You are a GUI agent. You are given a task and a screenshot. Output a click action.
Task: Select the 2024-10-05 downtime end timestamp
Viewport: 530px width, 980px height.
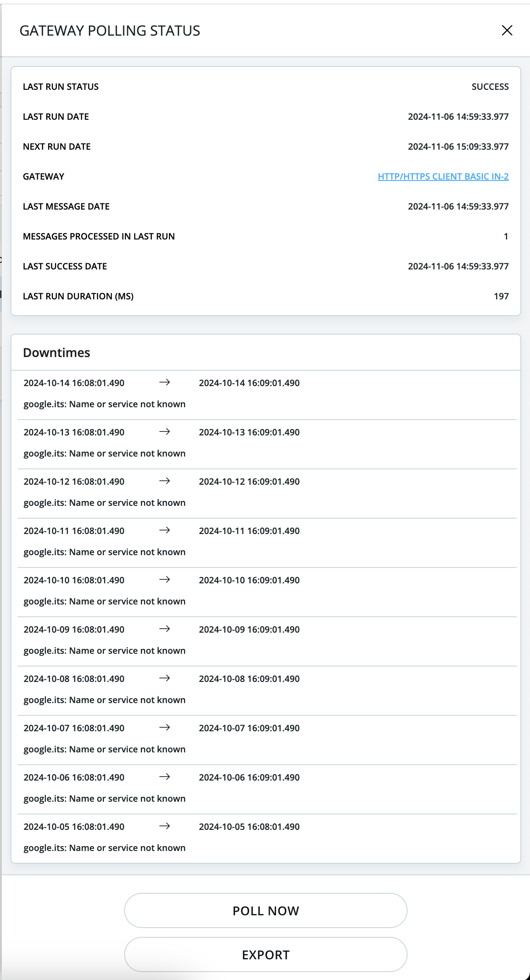[x=249, y=827]
